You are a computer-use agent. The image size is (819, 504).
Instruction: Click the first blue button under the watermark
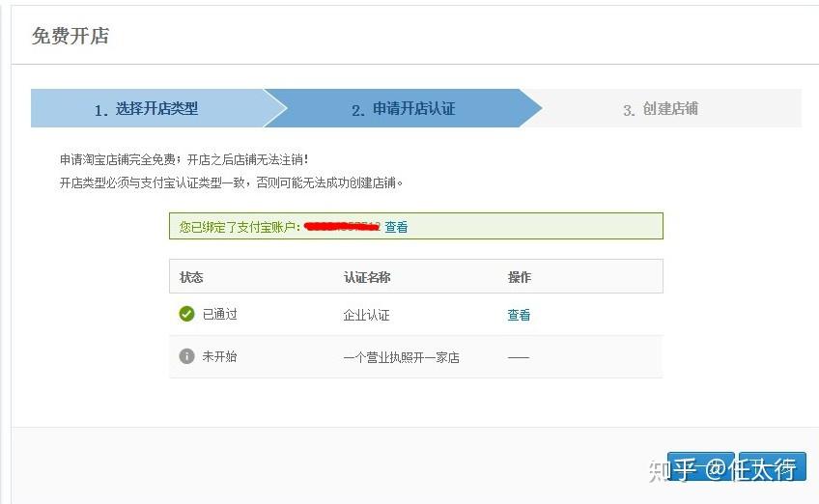point(701,466)
